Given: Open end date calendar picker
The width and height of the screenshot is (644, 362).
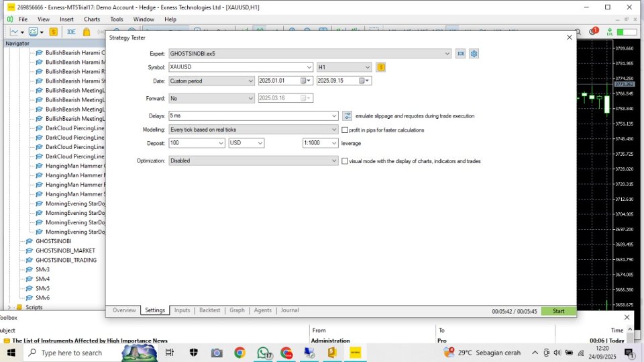Looking at the screenshot, I should coord(364,81).
